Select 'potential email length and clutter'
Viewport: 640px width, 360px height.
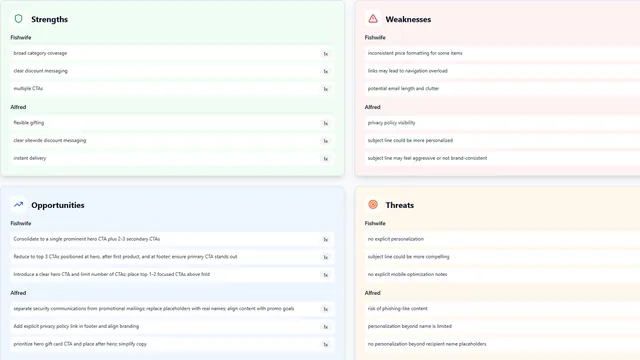tap(403, 88)
